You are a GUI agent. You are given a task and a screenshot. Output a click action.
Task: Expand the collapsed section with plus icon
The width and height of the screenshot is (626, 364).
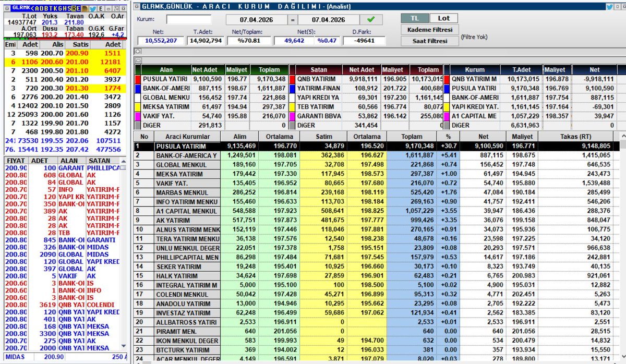[x=137, y=51]
